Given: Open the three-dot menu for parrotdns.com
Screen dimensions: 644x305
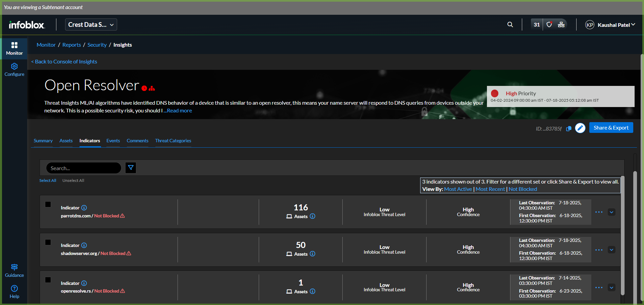Looking at the screenshot, I should [x=599, y=212].
